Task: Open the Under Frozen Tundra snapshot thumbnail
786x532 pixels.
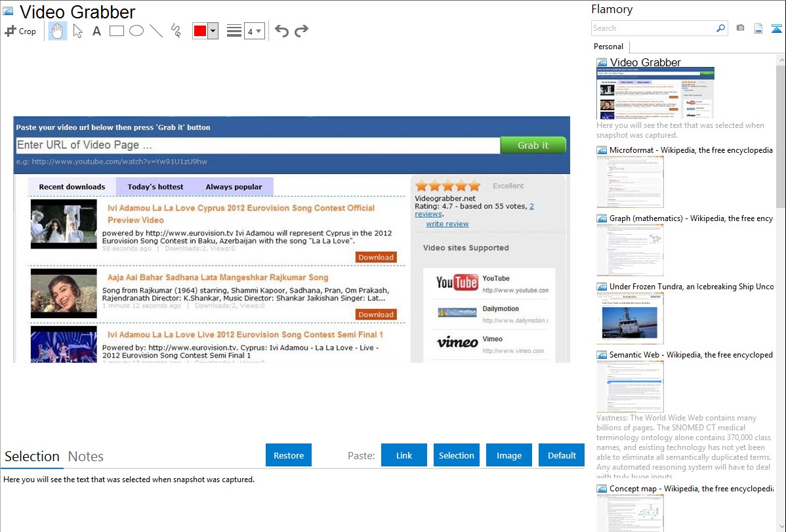Action: (x=630, y=318)
